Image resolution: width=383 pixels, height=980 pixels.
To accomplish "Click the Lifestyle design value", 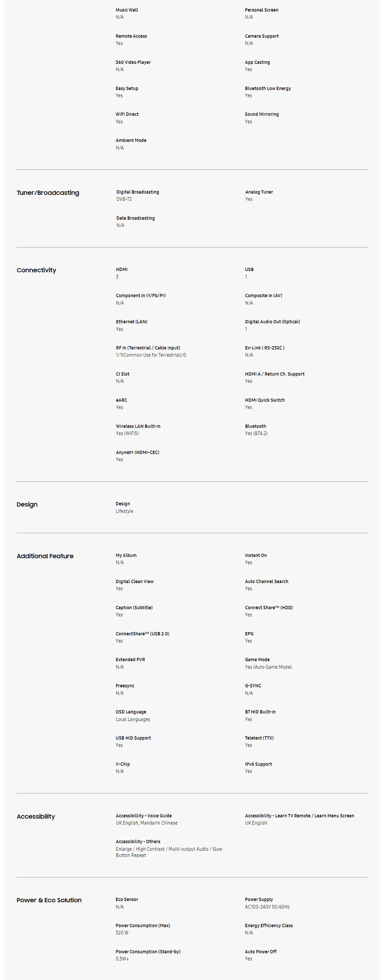I will tap(124, 511).
